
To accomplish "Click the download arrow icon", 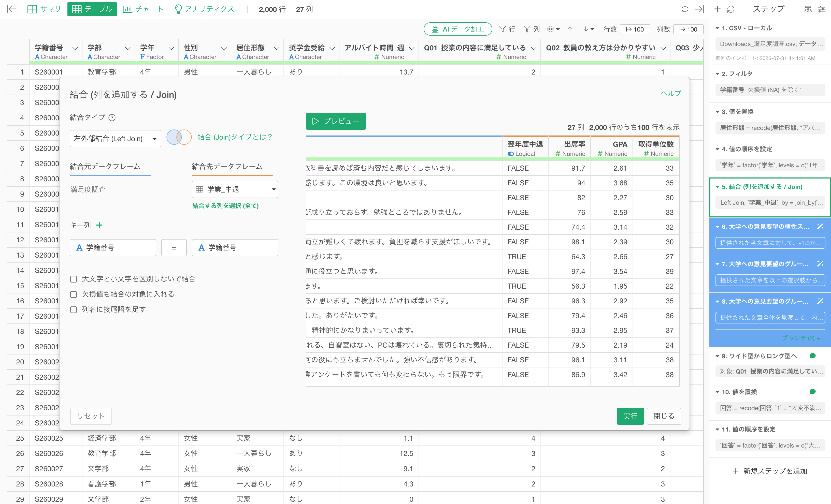I will 589,29.
